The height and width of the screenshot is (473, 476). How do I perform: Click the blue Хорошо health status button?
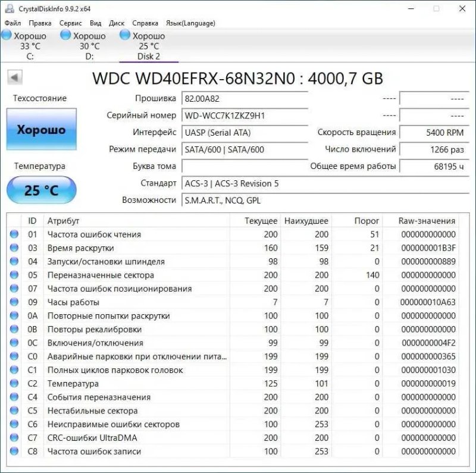(x=41, y=129)
